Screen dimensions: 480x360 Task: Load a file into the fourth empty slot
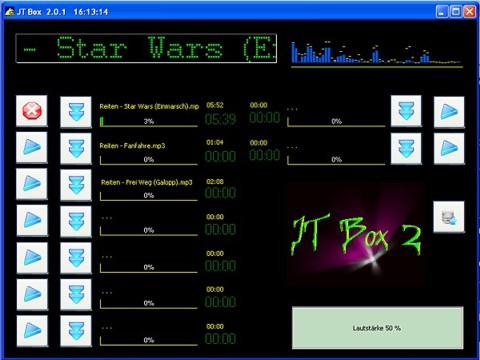pos(76,221)
